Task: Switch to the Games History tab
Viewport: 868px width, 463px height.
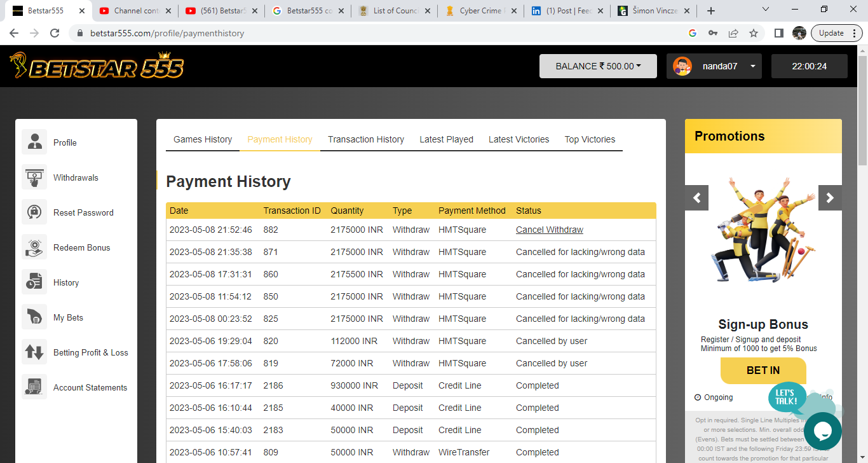Action: (x=203, y=139)
